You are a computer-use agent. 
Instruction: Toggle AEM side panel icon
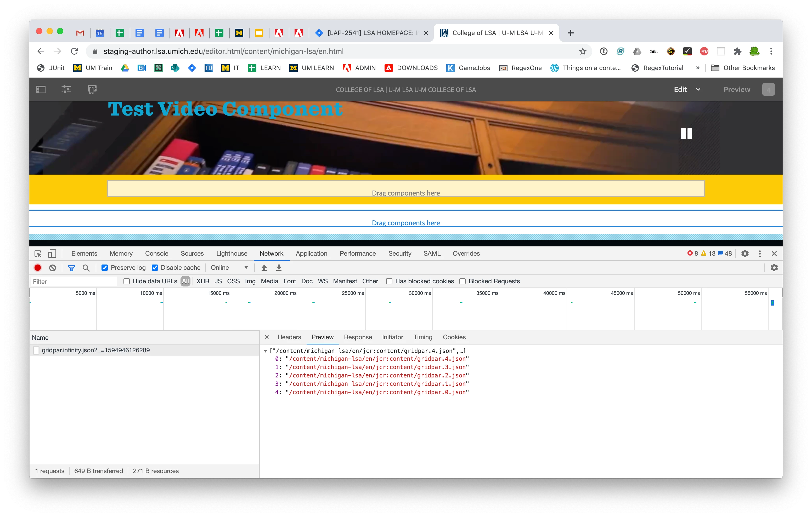point(41,89)
